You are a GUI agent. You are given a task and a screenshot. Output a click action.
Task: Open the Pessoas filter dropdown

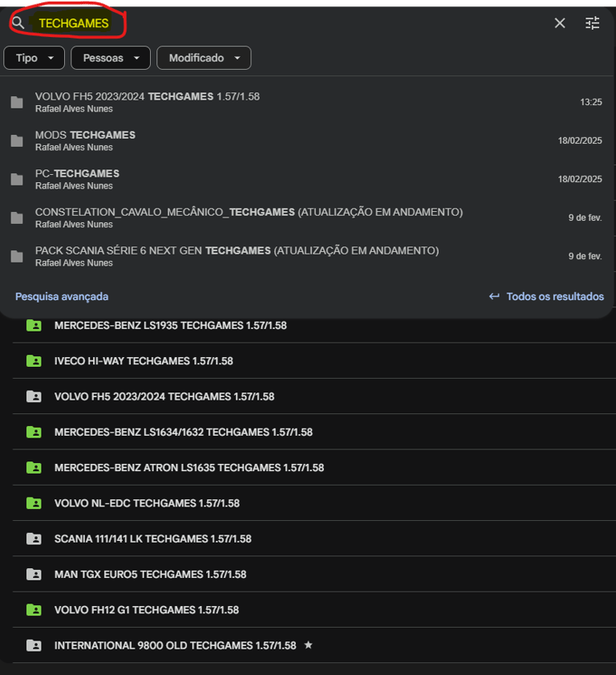point(111,58)
